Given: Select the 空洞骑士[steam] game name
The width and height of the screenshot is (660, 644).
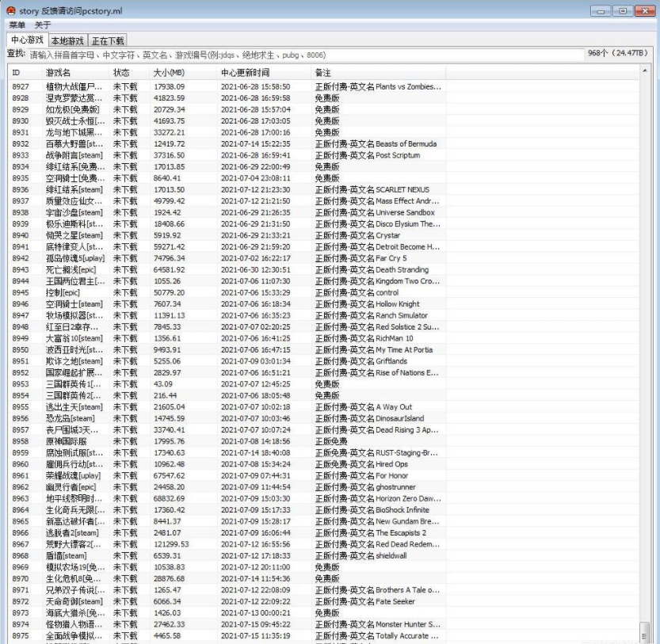Looking at the screenshot, I should point(74,304).
